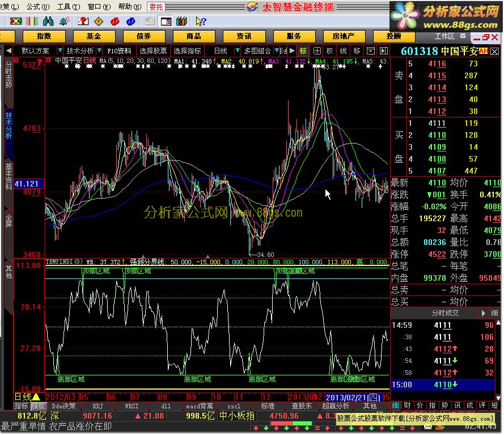This screenshot has width=504, height=435.
Task: Open the 帮助 menu
Action: pyautogui.click(x=129, y=6)
